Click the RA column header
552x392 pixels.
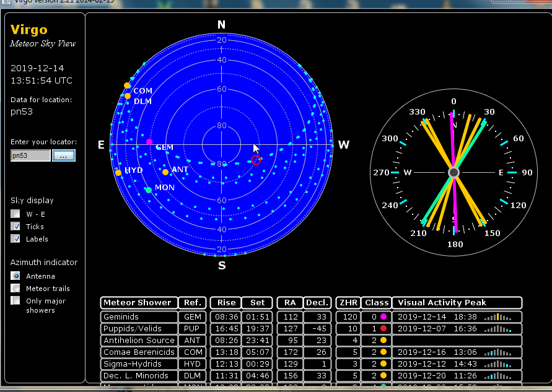290,303
